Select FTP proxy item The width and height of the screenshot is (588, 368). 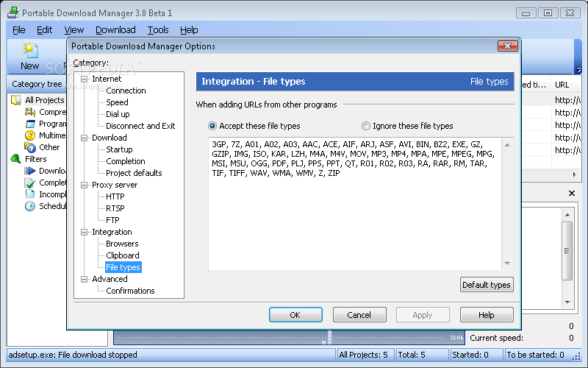112,220
